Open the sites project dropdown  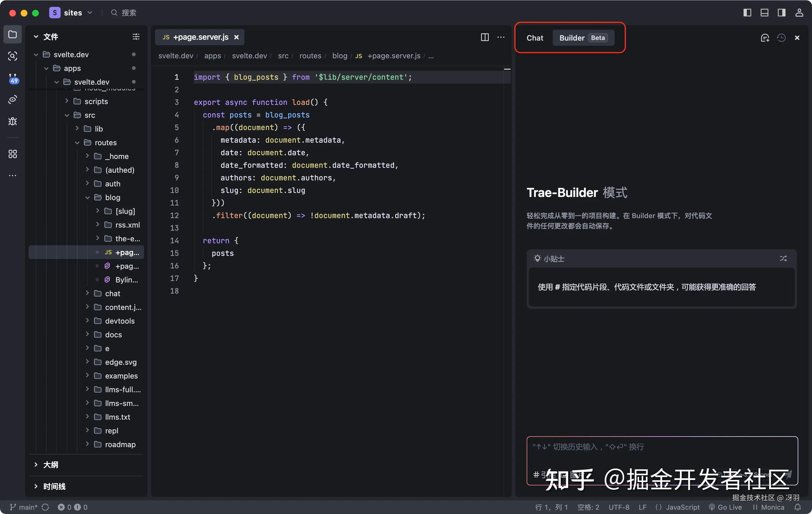[89, 13]
